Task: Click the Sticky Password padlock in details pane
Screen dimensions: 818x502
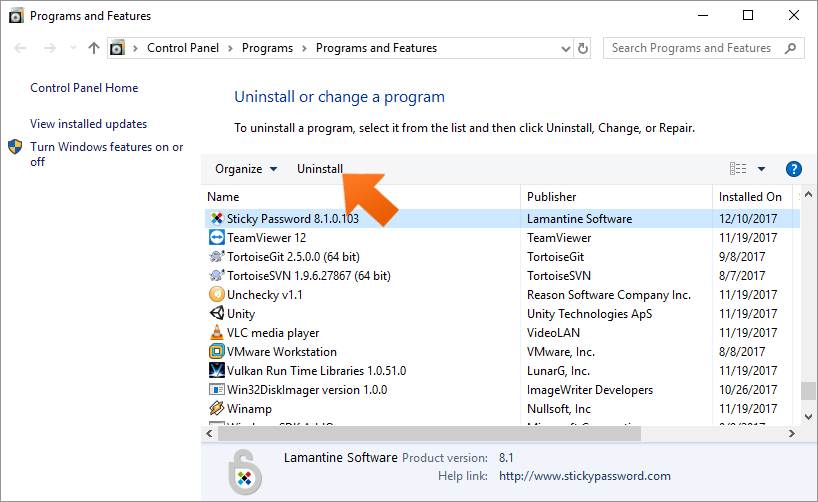Action: [245, 472]
